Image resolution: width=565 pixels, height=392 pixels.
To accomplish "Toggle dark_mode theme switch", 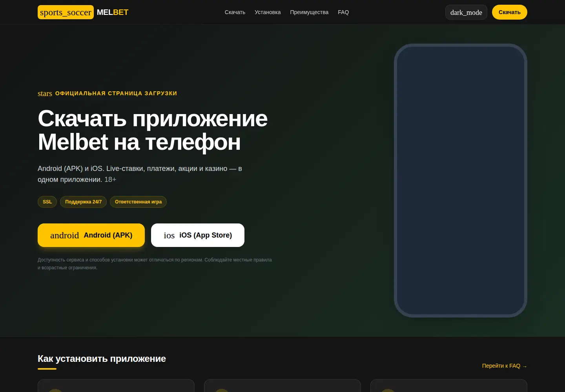I will tap(466, 12).
